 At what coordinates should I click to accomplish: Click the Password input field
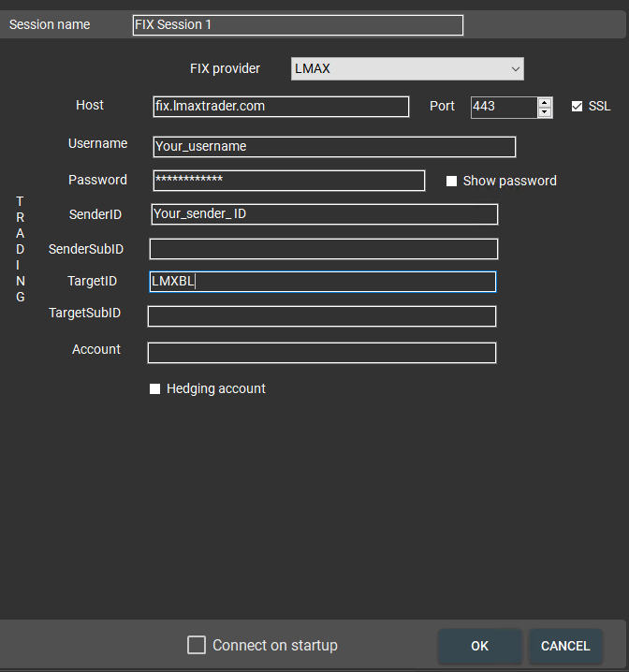pos(288,181)
